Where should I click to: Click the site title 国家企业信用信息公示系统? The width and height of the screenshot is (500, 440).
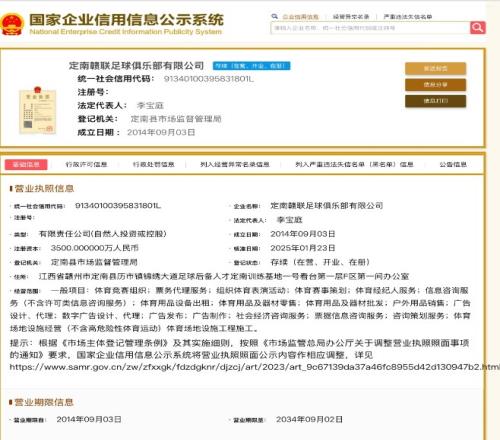click(x=126, y=20)
